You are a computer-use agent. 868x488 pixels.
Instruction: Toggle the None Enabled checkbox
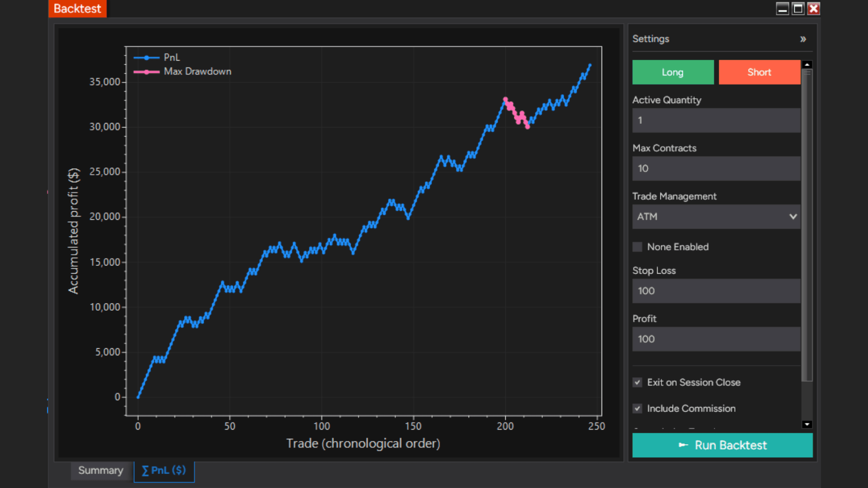(637, 247)
